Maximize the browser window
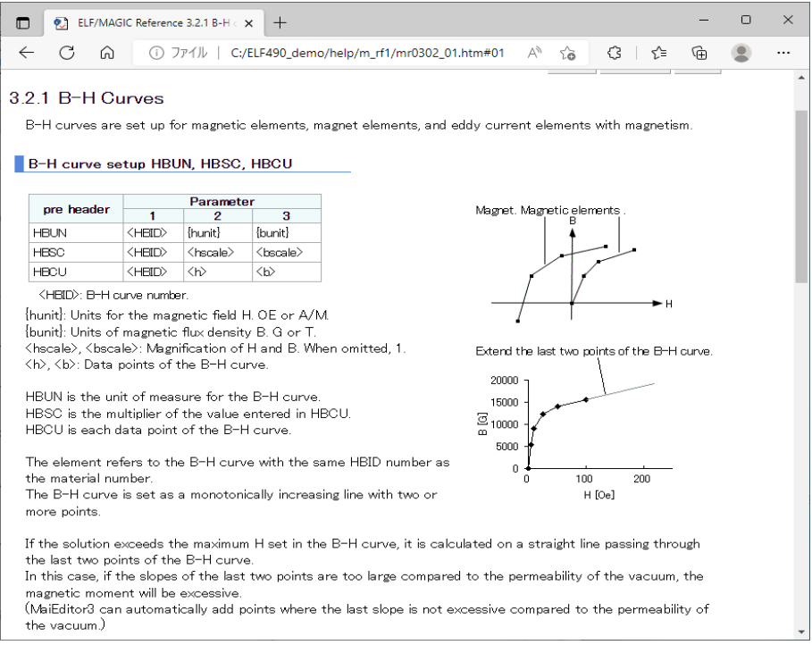812x645 pixels. click(x=746, y=21)
